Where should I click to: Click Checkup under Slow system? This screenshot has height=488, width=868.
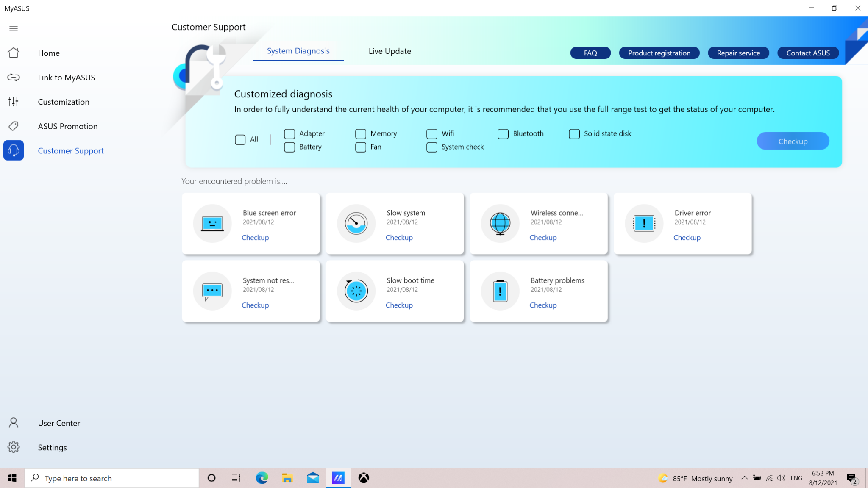tap(399, 238)
